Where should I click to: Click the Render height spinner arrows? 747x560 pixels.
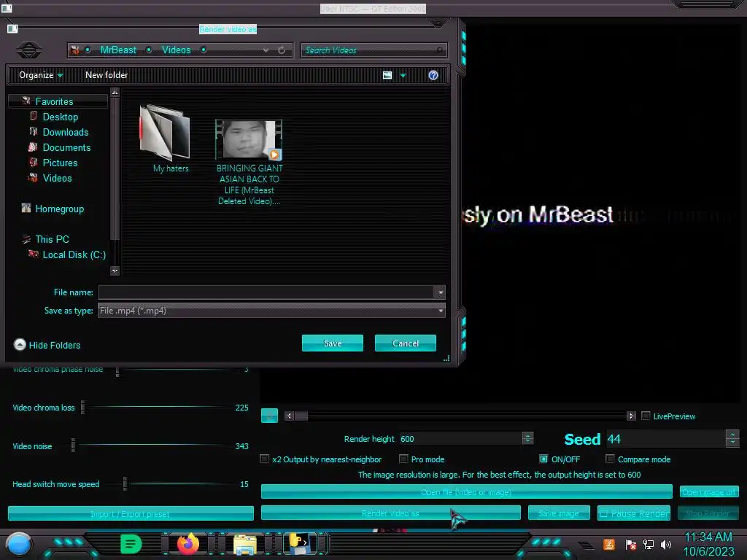point(527,438)
